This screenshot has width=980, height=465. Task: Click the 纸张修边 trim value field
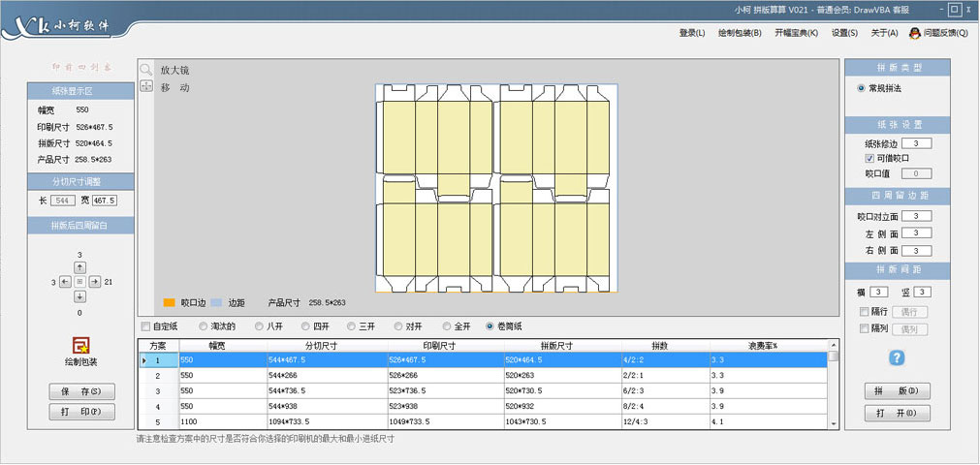coord(916,143)
